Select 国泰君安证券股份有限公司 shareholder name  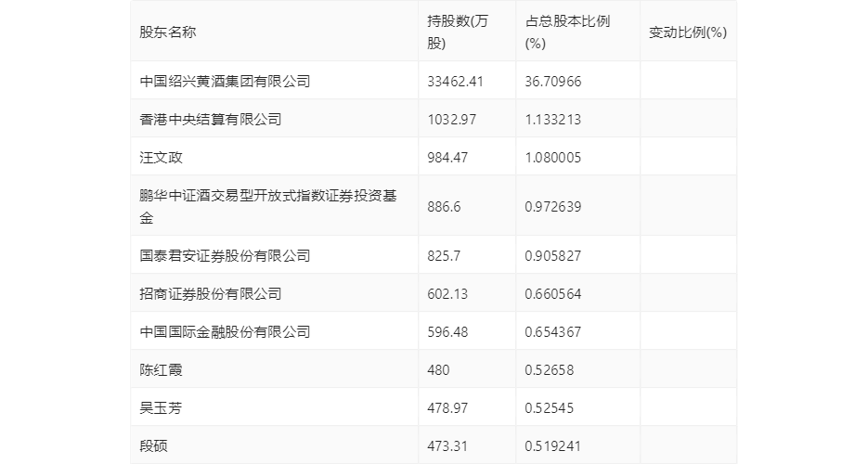[225, 256]
